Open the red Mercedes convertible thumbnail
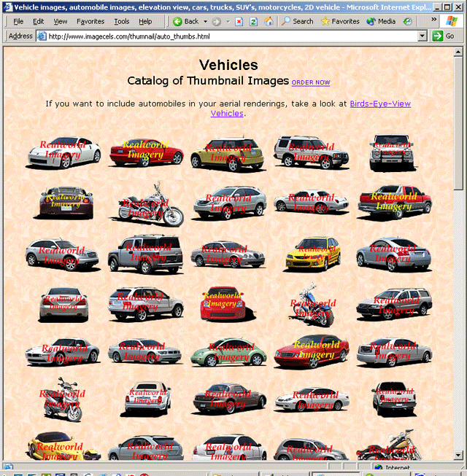This screenshot has width=467, height=476. point(312,351)
